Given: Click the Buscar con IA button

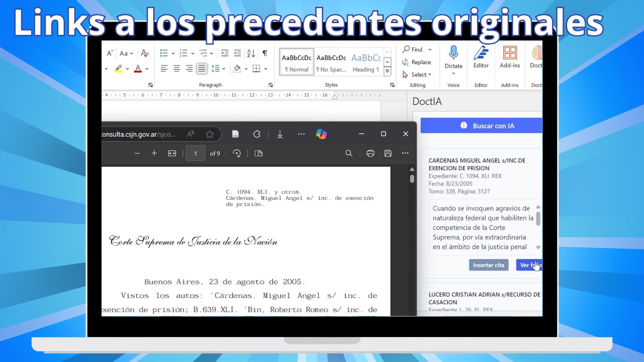Looking at the screenshot, I should tap(481, 126).
